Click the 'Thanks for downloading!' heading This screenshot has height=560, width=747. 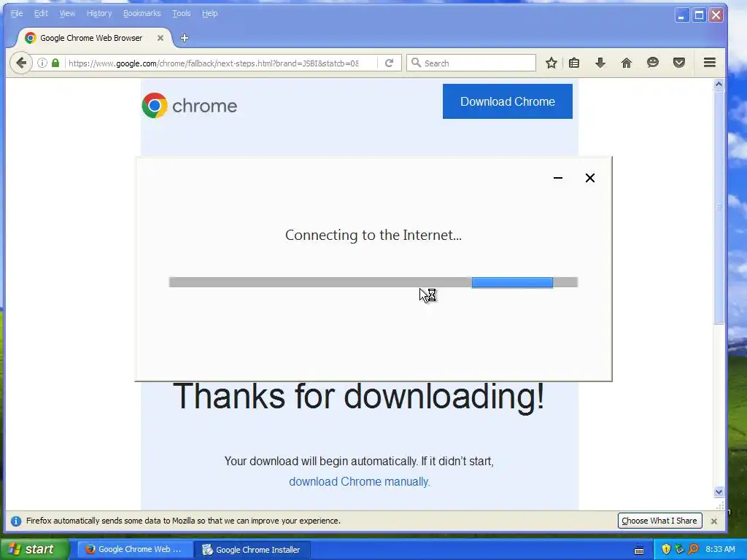359,396
